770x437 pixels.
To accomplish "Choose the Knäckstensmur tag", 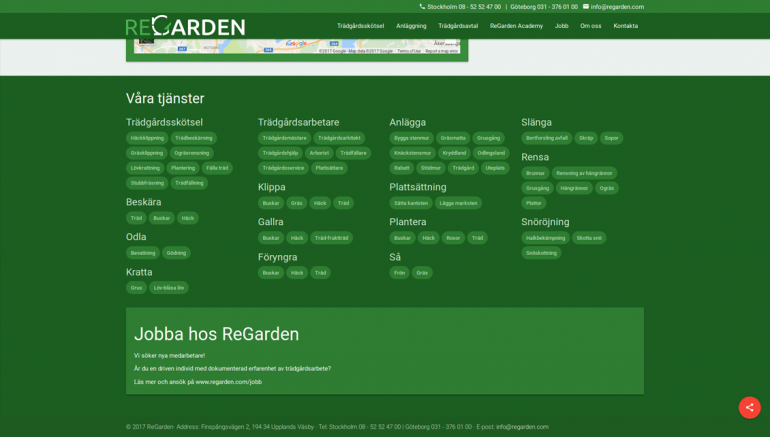I will coord(412,153).
